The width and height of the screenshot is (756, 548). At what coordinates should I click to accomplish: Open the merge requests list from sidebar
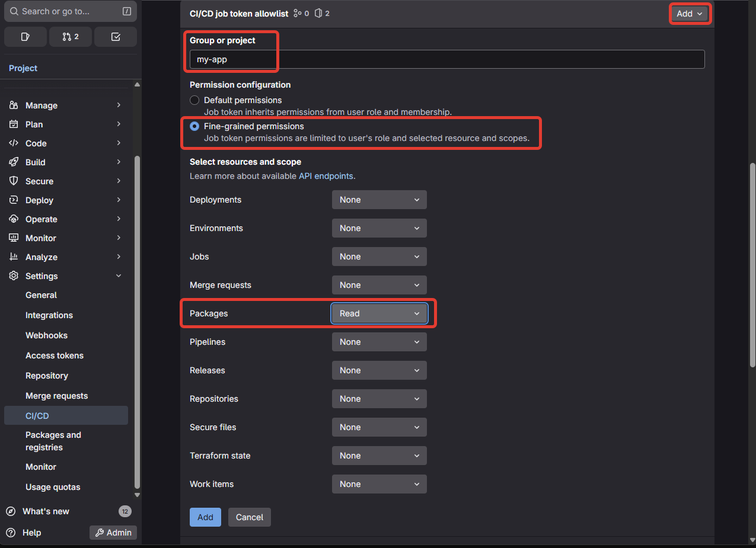(70, 37)
